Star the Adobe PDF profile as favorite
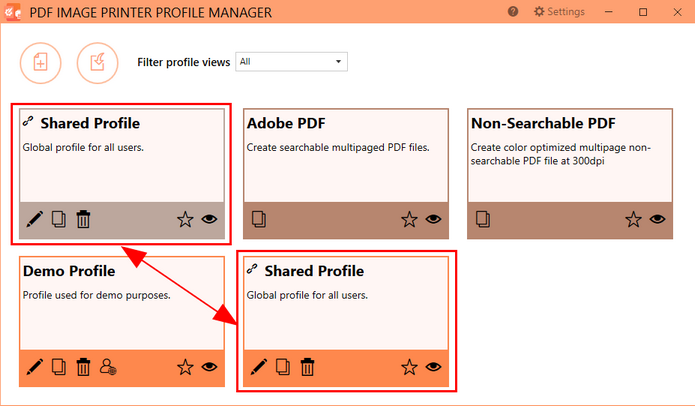The width and height of the screenshot is (695, 406). click(x=409, y=219)
